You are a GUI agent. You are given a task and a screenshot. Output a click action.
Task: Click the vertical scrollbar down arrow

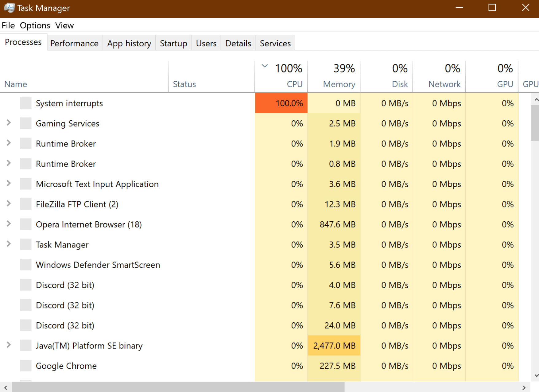536,375
